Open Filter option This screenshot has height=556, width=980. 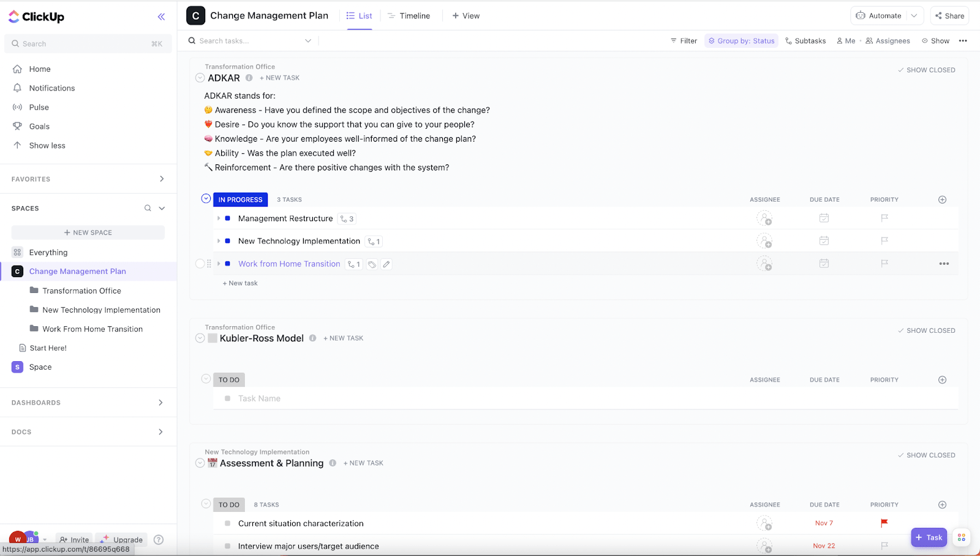point(684,41)
